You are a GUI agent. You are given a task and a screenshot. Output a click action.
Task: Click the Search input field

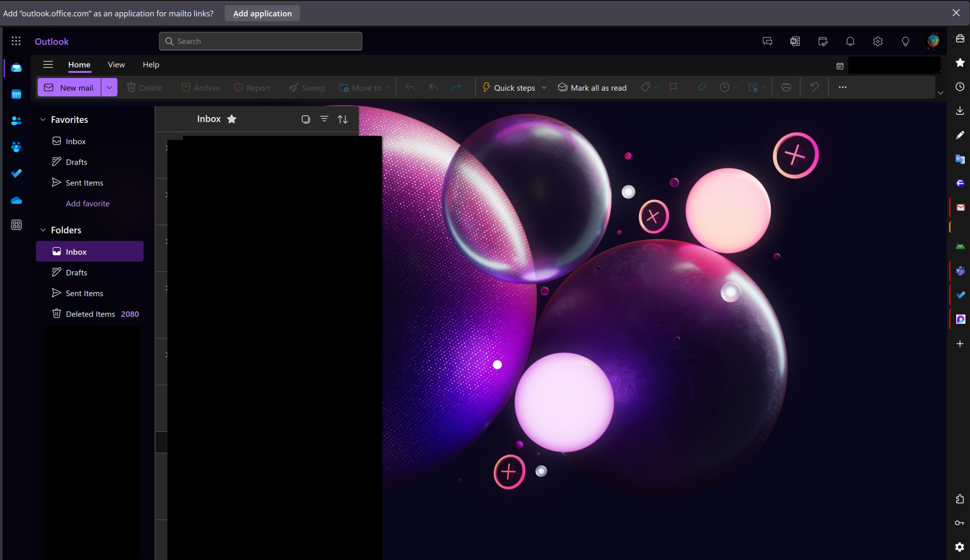pyautogui.click(x=260, y=41)
